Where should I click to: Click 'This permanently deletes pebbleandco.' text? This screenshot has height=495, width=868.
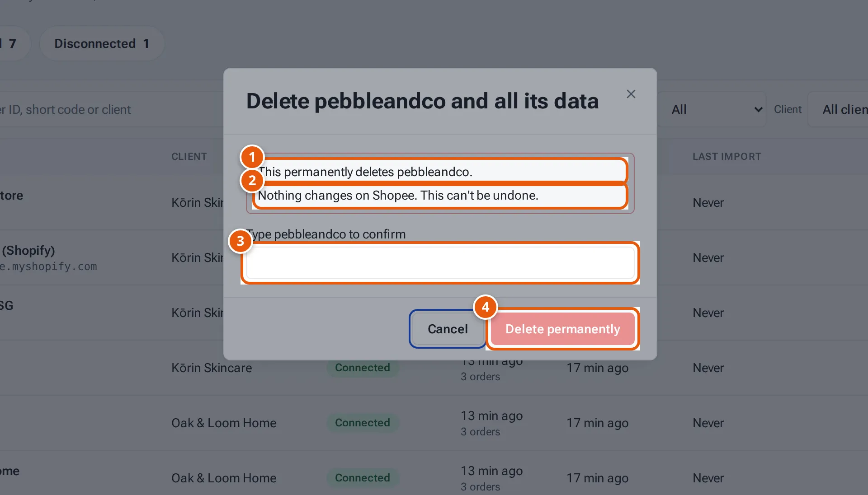(x=365, y=172)
